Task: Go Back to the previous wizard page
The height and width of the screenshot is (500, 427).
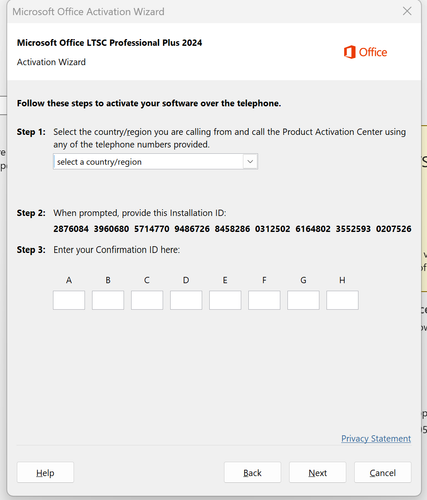Action: pos(252,473)
